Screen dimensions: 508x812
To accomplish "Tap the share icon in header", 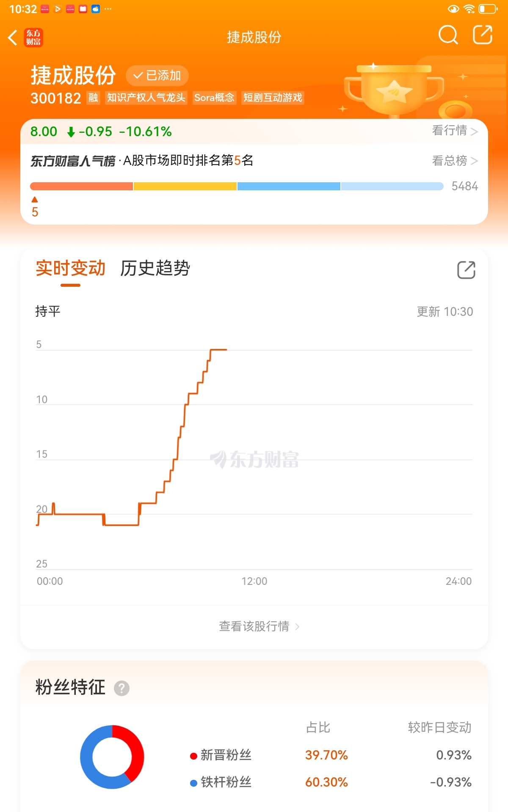I will (x=482, y=35).
